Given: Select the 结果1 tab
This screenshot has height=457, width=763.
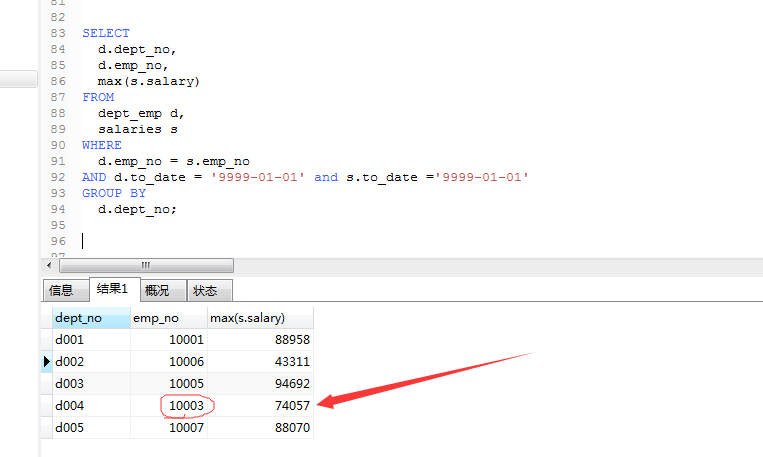Looking at the screenshot, I should point(115,289).
